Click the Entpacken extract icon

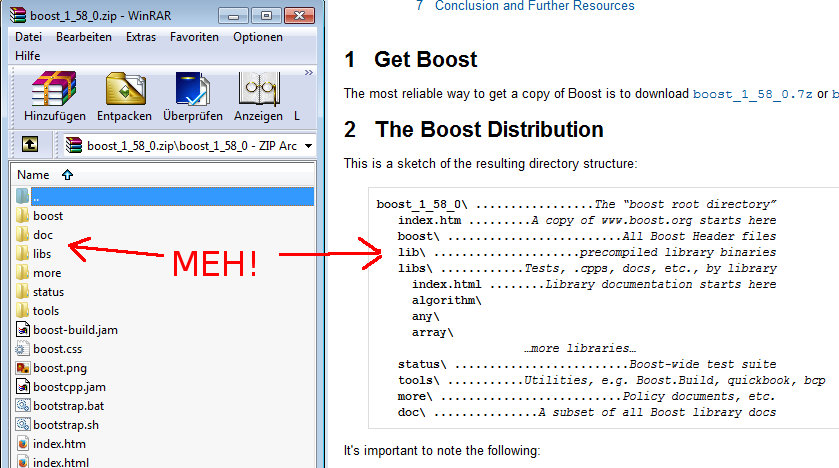pyautogui.click(x=125, y=90)
